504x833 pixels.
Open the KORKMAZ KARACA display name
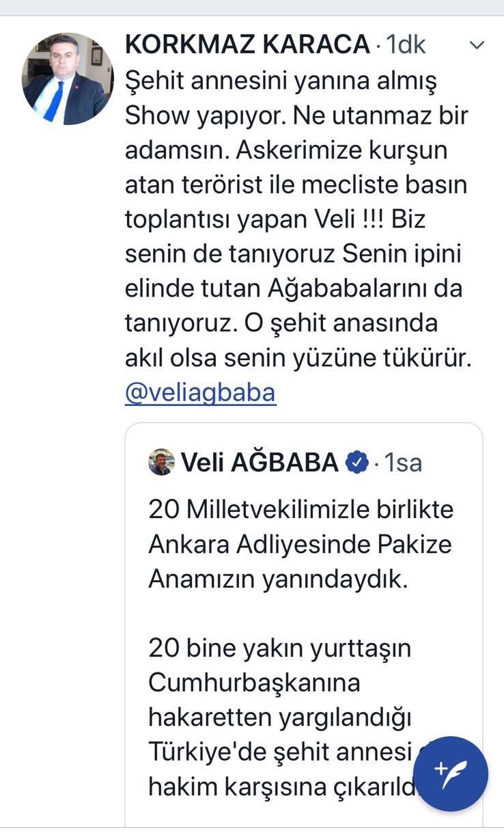247,45
